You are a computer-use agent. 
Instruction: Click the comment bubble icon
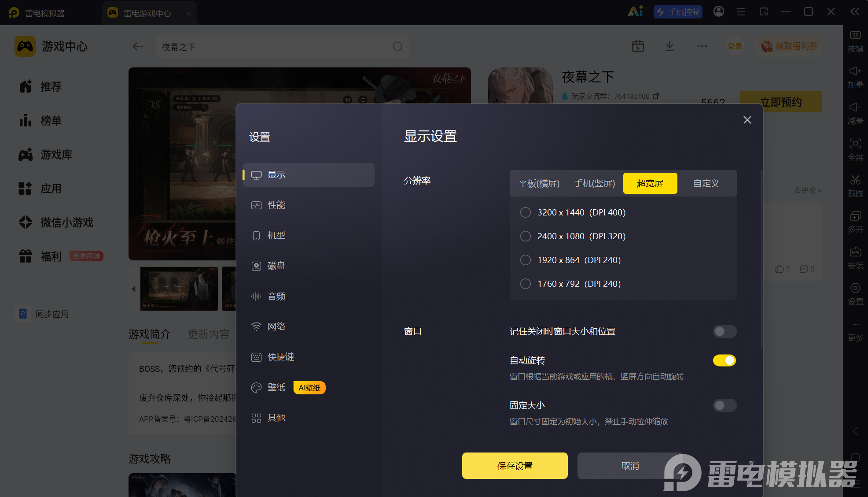(x=804, y=269)
